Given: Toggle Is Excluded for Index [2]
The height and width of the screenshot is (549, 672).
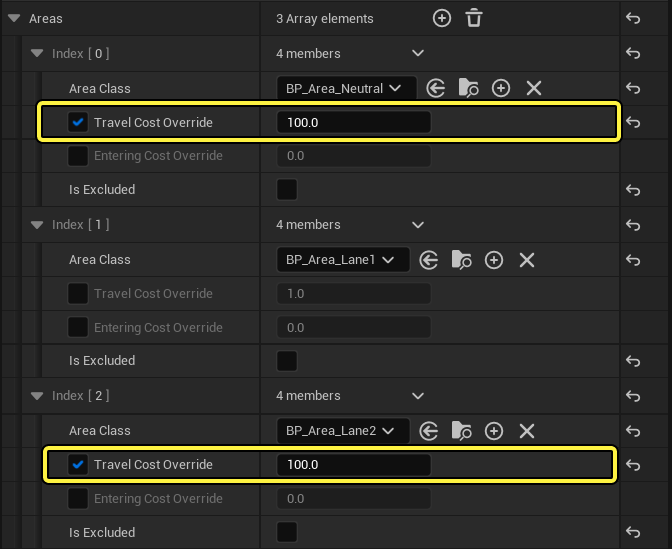Looking at the screenshot, I should click(287, 532).
